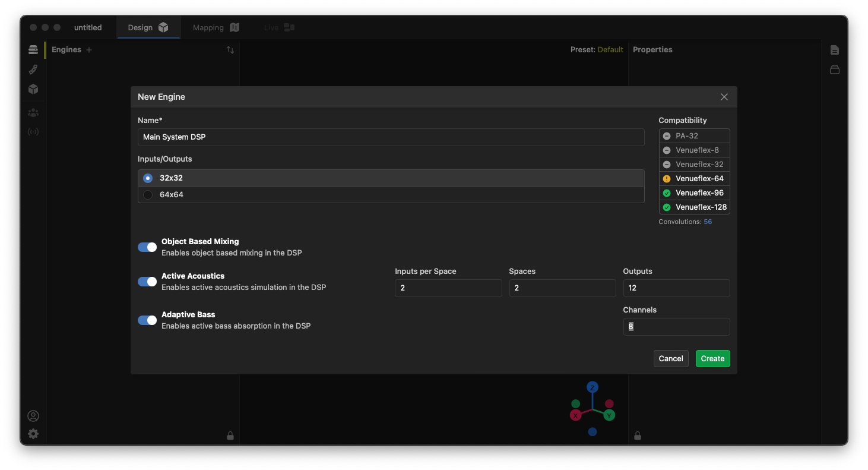This screenshot has height=470, width=868.
Task: Click lock icon in Properties panel
Action: 638,436
